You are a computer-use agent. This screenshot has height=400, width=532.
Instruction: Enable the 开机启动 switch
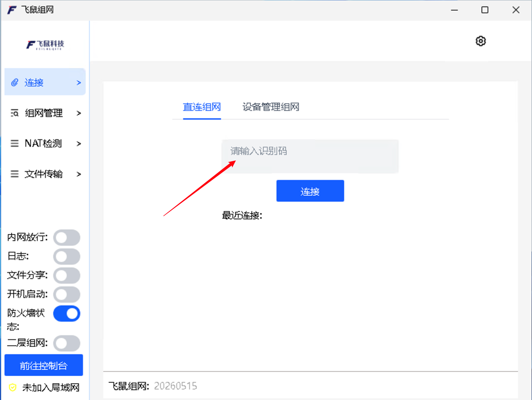click(67, 294)
